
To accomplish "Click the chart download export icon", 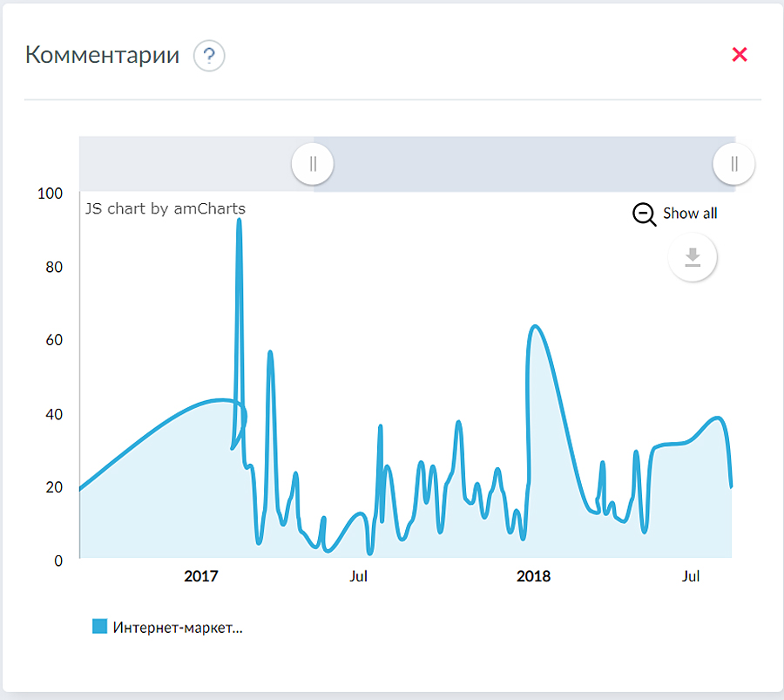I will (693, 258).
